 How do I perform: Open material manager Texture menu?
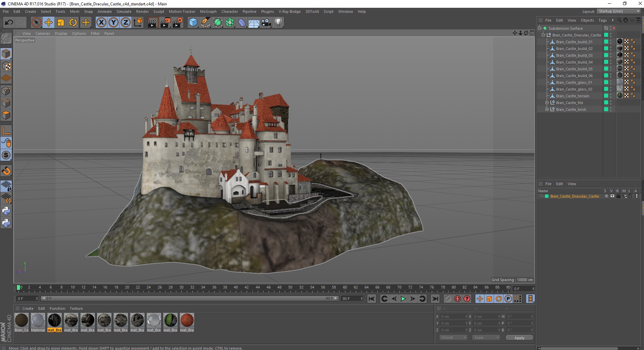pyautogui.click(x=76, y=308)
